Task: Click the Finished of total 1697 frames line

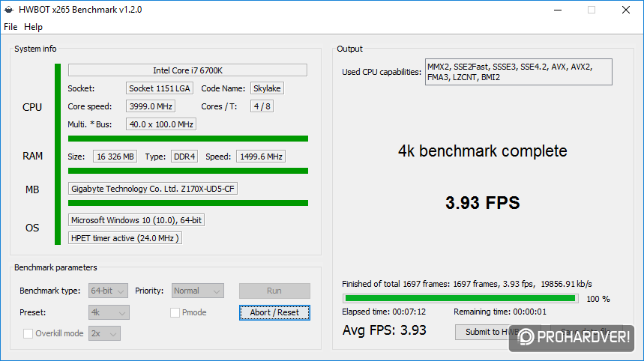Action: click(x=467, y=284)
